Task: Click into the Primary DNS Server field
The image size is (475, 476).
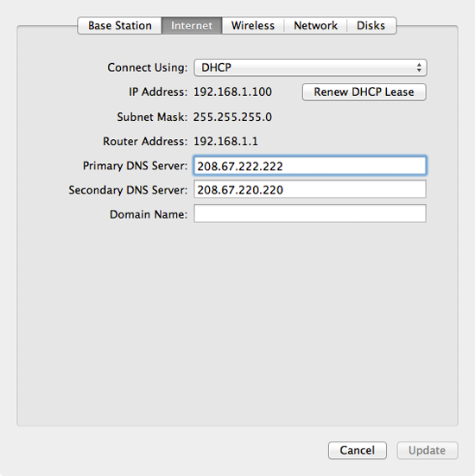Action: coord(310,166)
